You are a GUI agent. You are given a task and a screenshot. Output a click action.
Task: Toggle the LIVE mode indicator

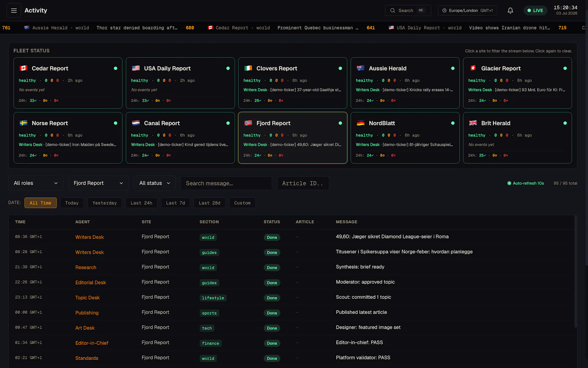pyautogui.click(x=535, y=11)
